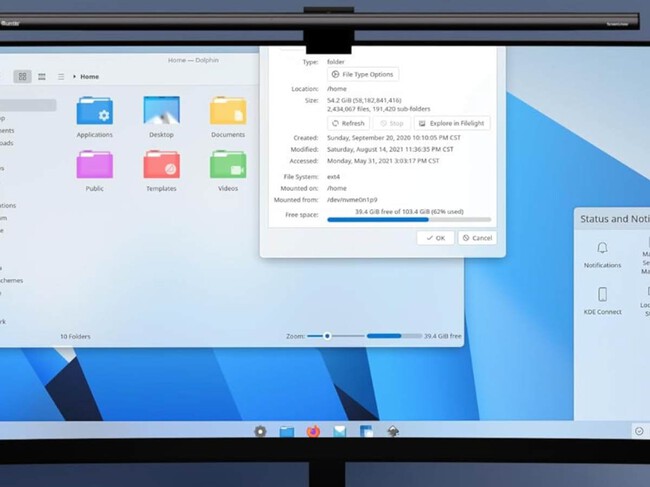Refresh the folder size calculation
Viewport: 650px width, 487px height.
tap(348, 123)
